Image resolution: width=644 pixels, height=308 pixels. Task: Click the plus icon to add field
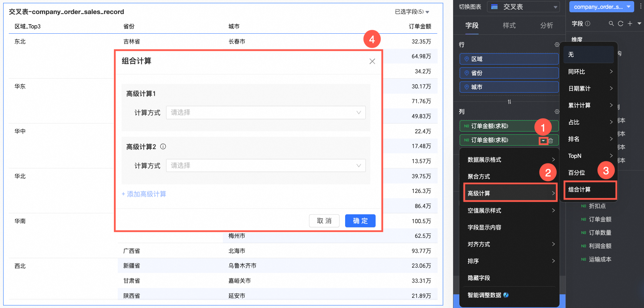(x=630, y=24)
